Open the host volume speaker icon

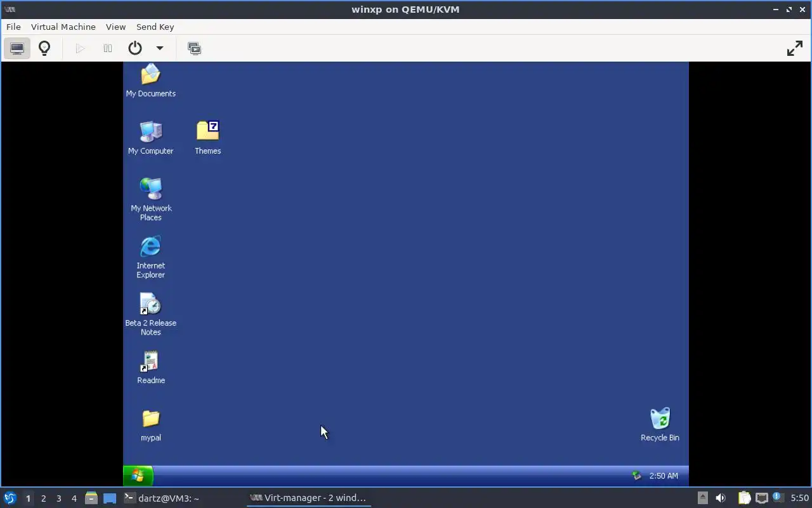(x=721, y=498)
